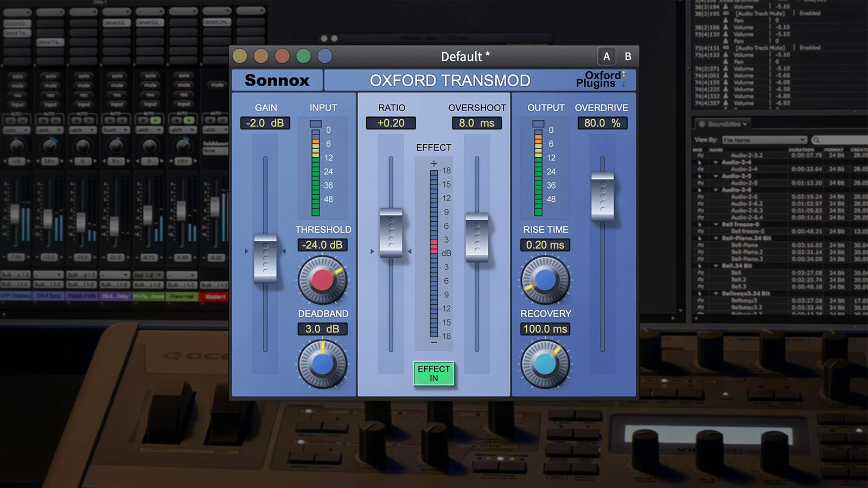Viewport: 868px width, 488px height.
Task: Click the orange circle button in TransMod header
Action: click(x=261, y=56)
